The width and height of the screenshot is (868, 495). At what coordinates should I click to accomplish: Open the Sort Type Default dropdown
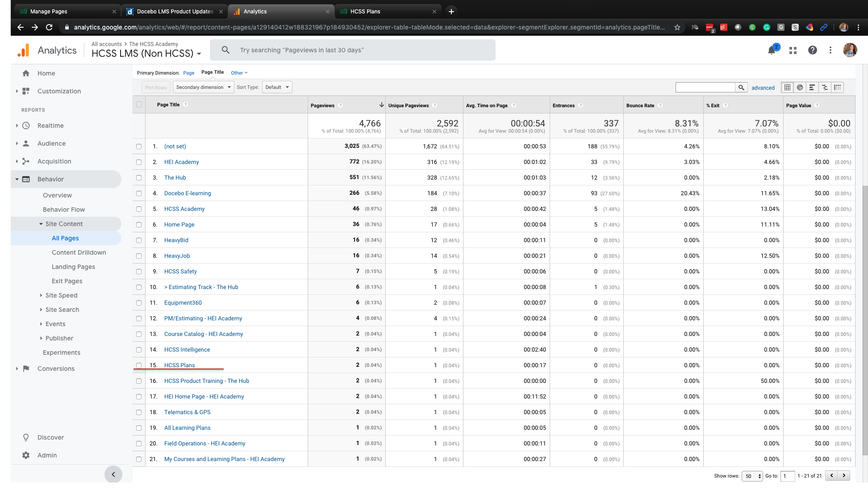click(277, 87)
